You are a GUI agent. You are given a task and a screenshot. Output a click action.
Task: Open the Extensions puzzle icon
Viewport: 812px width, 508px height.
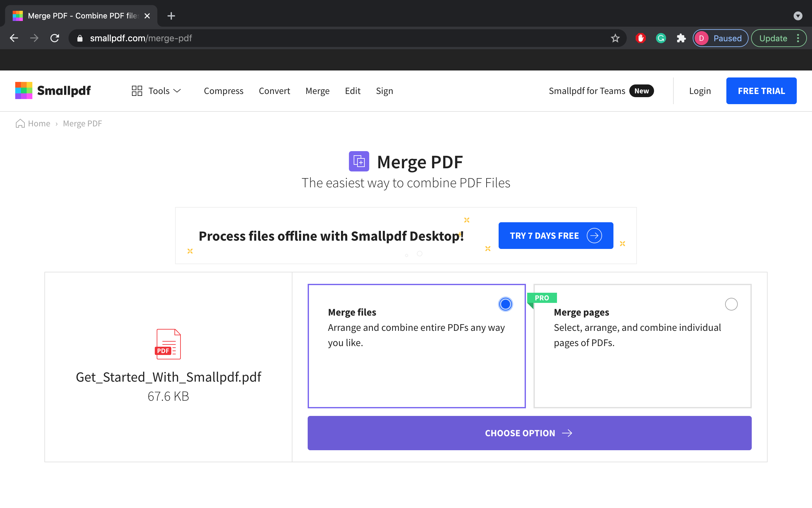pyautogui.click(x=681, y=38)
